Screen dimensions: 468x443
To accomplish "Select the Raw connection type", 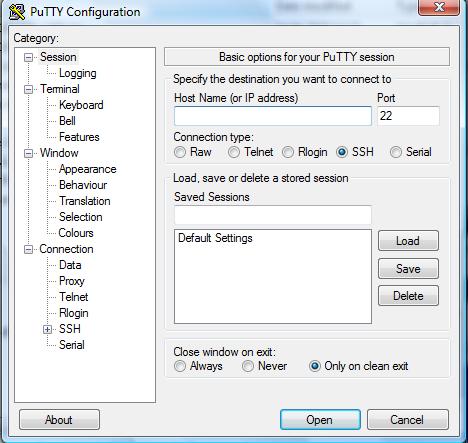I will point(180,152).
